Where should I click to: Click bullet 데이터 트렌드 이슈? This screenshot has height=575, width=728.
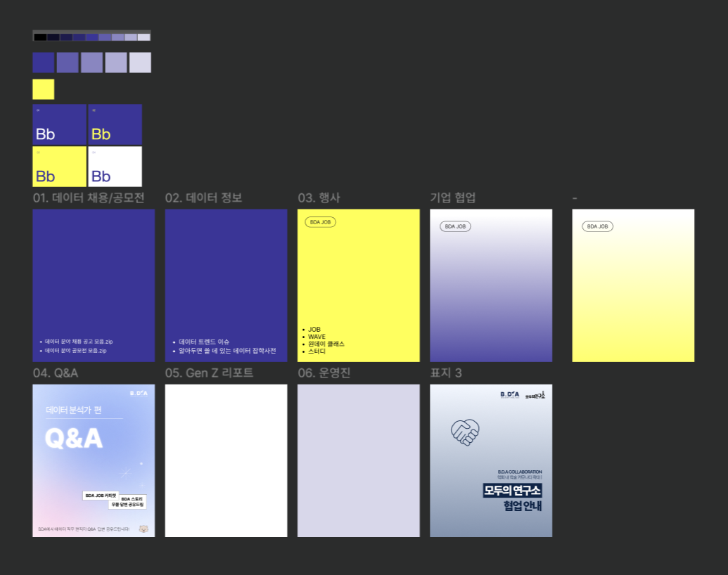204,342
